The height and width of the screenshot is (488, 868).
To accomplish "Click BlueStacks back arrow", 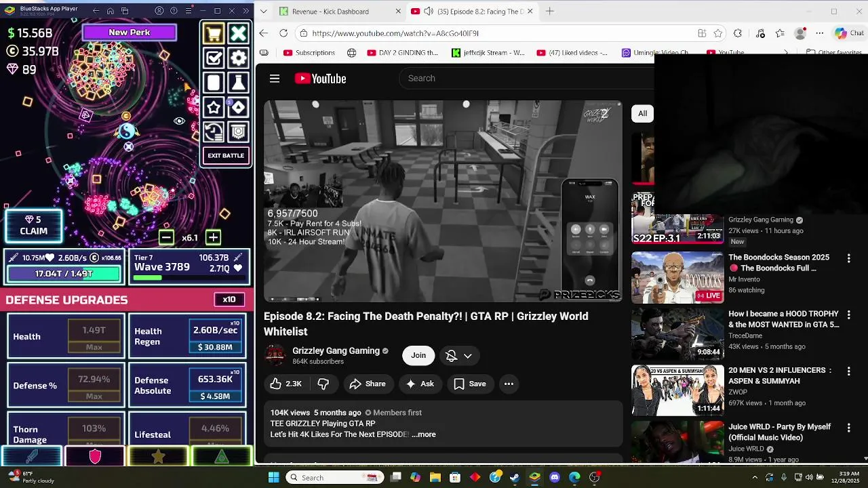I will click(96, 11).
